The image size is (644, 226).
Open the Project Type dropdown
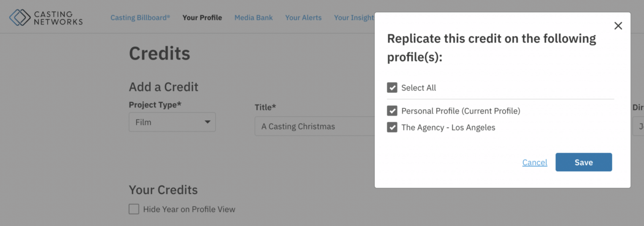tap(172, 122)
